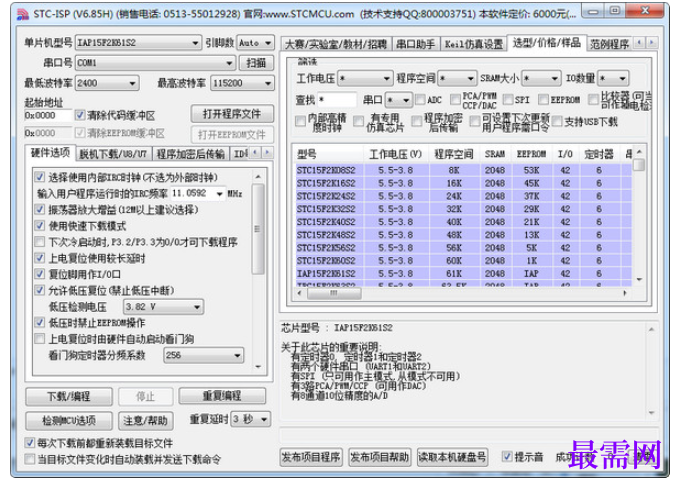This screenshot has height=486, width=680.
Task: Click the chip table horizontal scroll right arrow
Action: coord(625,293)
